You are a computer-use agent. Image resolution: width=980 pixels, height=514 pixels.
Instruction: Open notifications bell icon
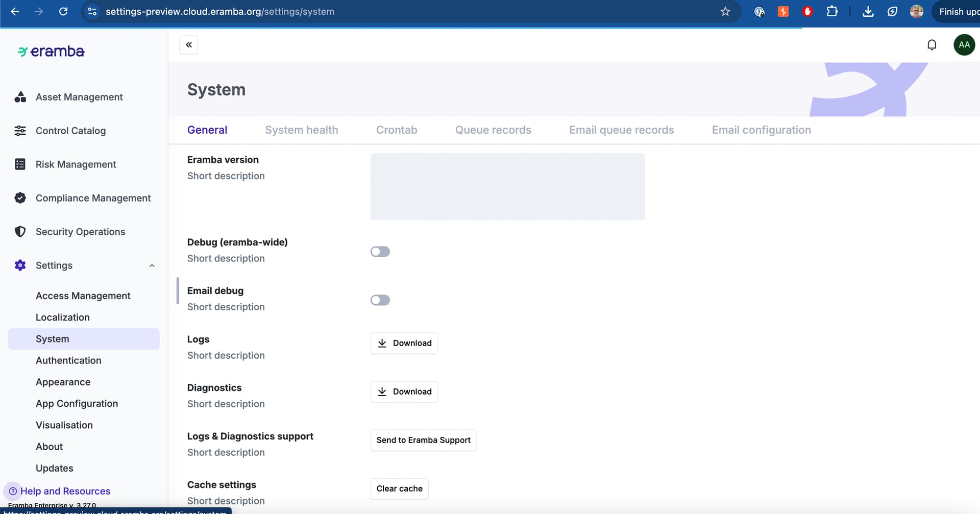(932, 45)
